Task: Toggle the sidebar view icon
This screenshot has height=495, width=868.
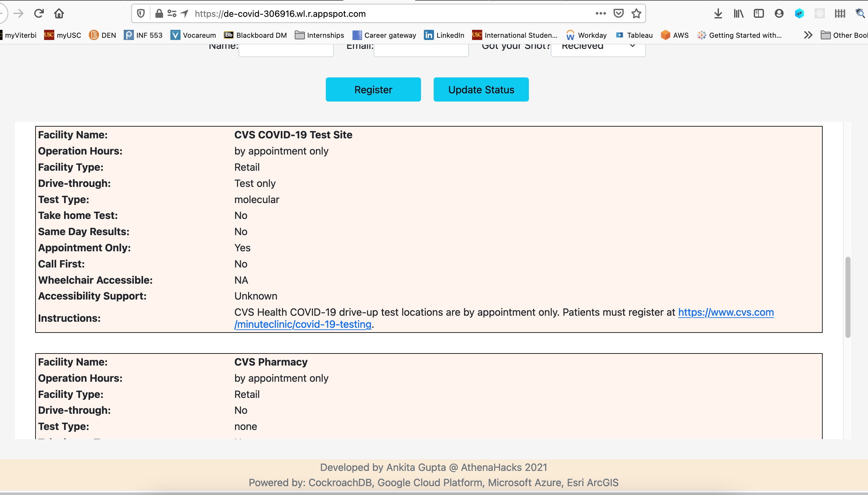Action: (759, 14)
